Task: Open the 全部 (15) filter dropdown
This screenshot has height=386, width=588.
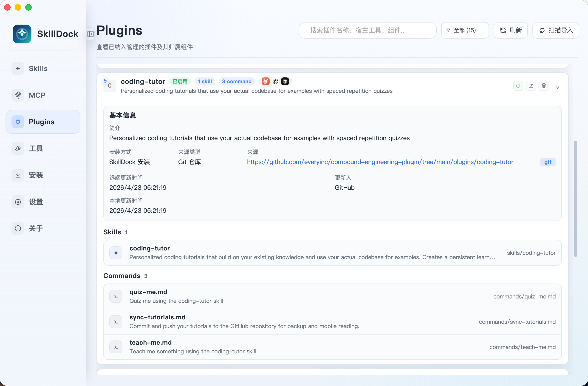Action: [465, 30]
